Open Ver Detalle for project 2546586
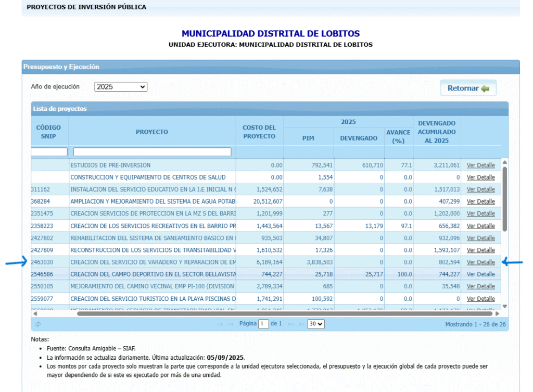533x392 pixels. [x=480, y=274]
